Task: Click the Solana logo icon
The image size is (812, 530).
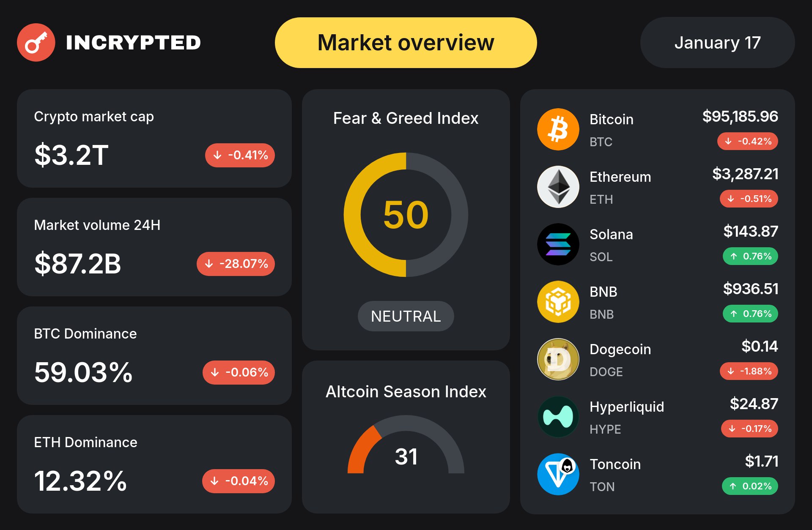Action: [x=558, y=244]
